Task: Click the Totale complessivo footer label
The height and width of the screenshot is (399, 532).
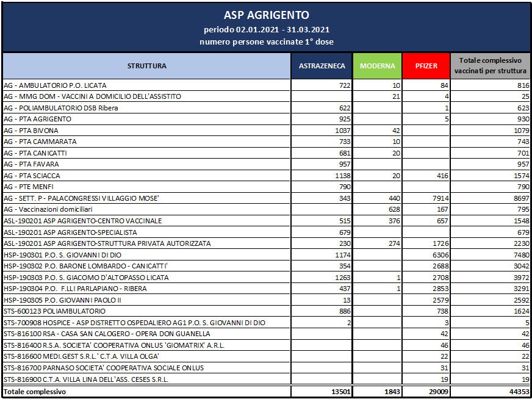Action: (x=35, y=392)
